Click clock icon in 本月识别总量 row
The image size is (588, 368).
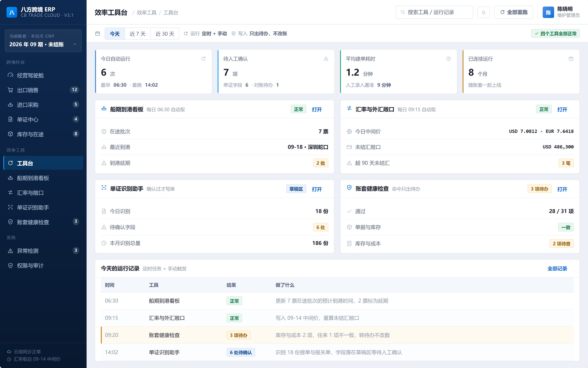[104, 243]
